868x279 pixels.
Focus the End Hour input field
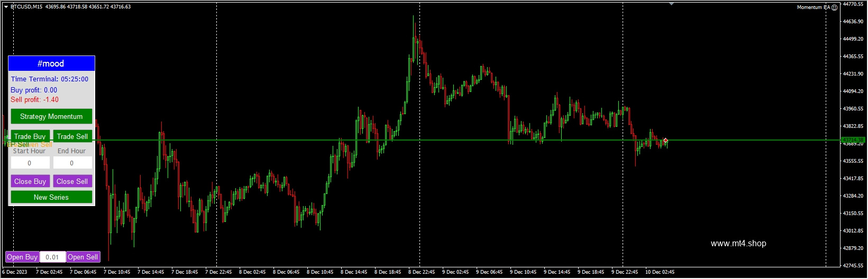click(72, 163)
